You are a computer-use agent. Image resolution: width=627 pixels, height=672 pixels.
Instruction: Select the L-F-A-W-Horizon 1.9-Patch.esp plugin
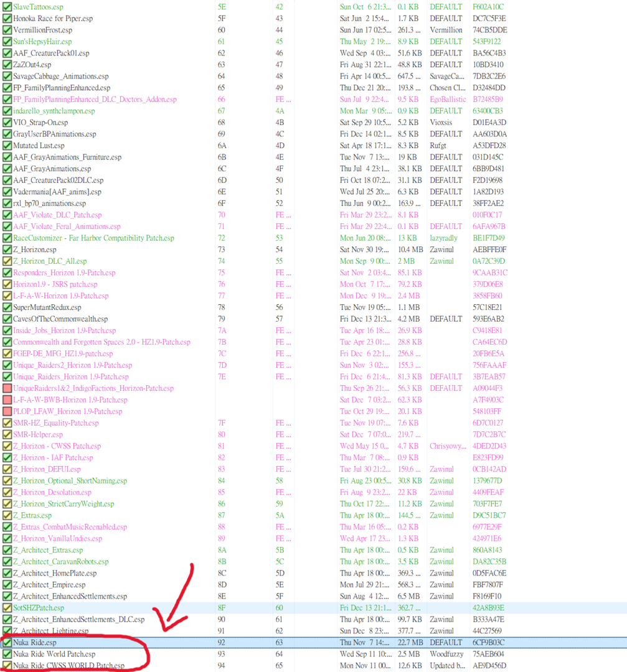click(x=61, y=296)
